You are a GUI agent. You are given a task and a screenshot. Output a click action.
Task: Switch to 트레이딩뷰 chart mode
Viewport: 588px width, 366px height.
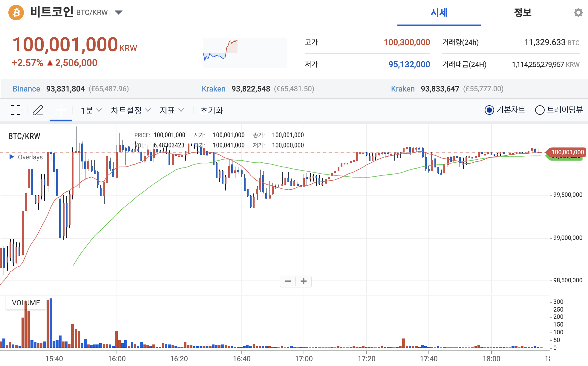(540, 110)
